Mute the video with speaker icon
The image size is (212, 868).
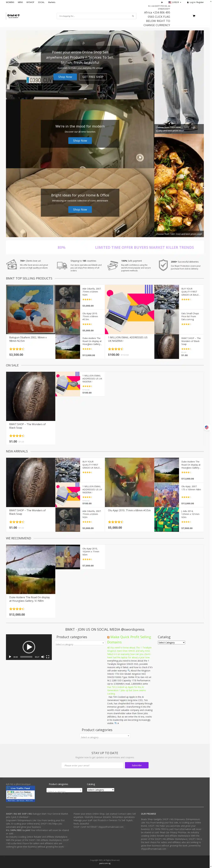coord(43,657)
